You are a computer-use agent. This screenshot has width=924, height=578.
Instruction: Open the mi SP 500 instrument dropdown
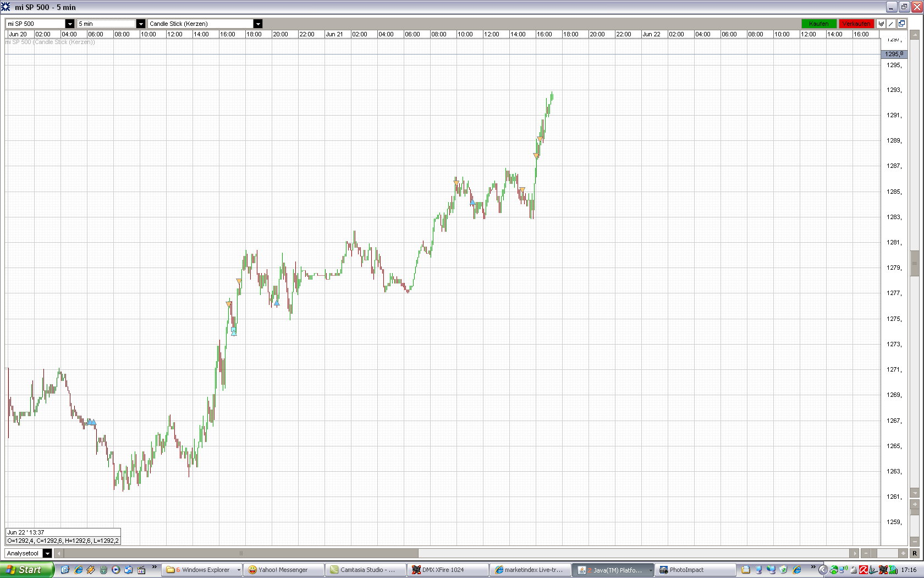[x=70, y=24]
